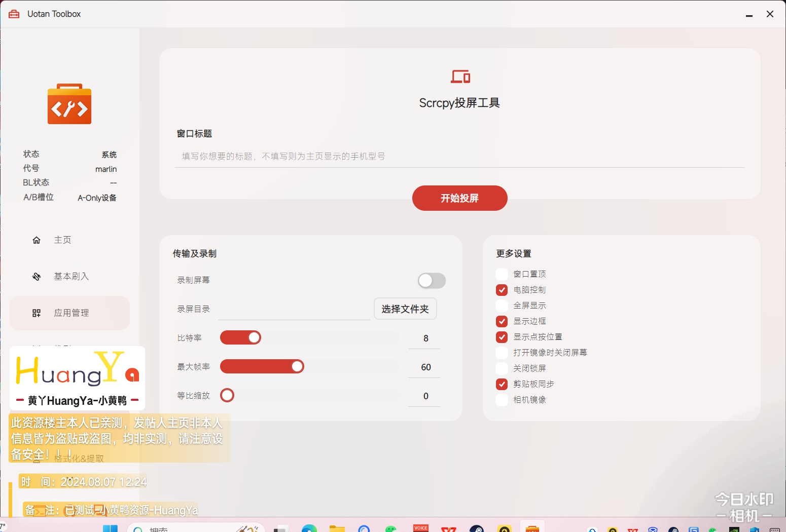Click the grid icon beside 应用管理
Image resolution: width=786 pixels, height=532 pixels.
pos(37,313)
